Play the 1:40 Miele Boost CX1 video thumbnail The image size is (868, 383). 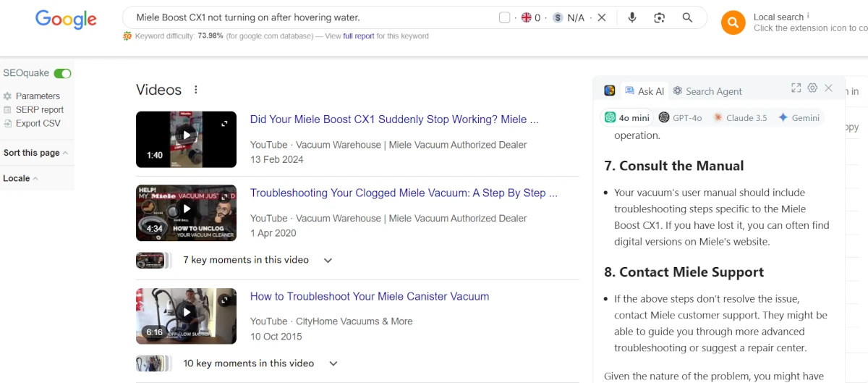click(x=186, y=139)
